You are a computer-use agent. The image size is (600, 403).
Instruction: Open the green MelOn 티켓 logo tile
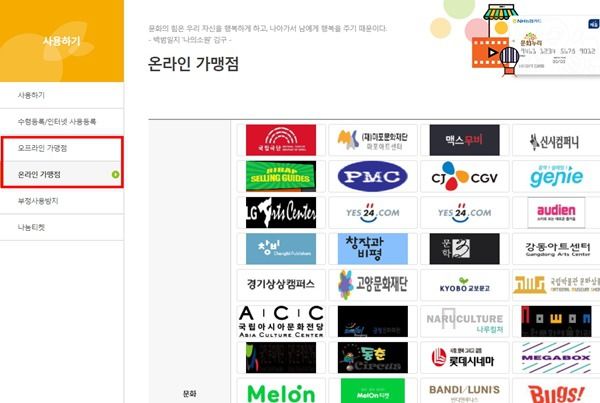coord(373,391)
